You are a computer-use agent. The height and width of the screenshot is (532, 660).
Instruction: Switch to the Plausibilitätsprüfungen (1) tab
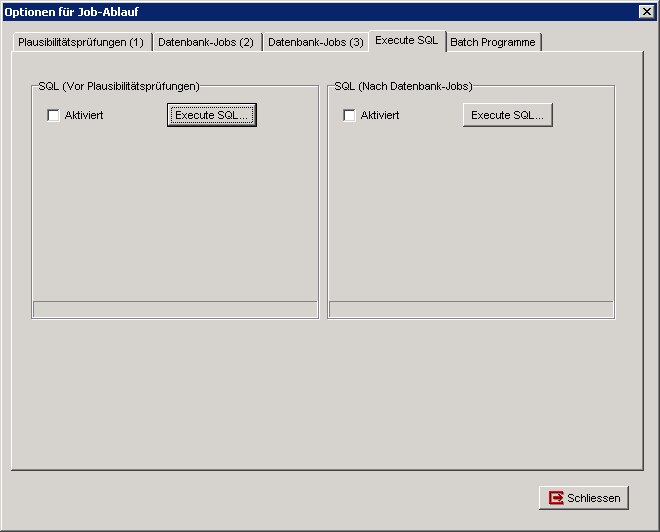[x=82, y=42]
